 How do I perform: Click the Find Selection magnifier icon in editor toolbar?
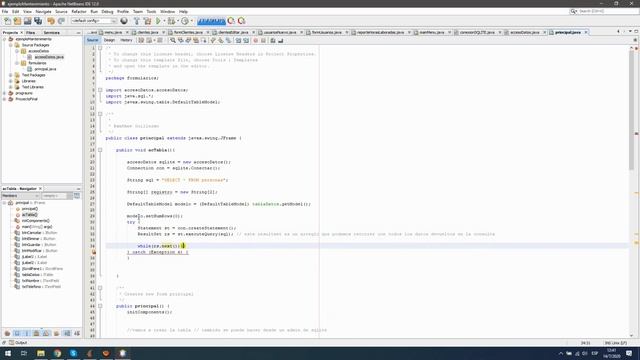[173, 40]
